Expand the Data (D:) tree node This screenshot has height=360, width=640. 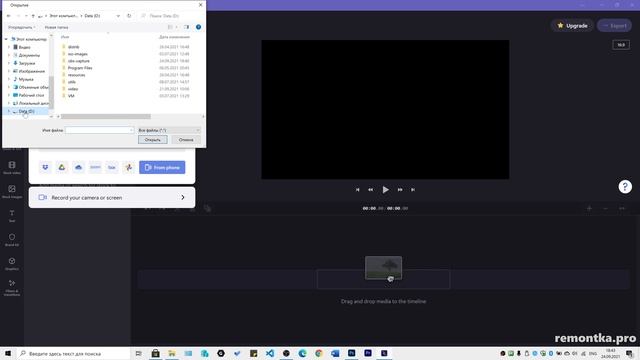tap(9, 111)
